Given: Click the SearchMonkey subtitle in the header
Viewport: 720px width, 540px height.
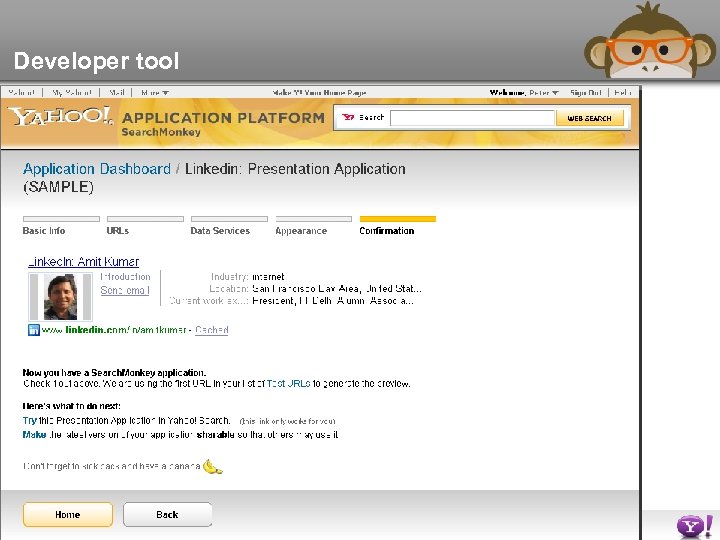Looking at the screenshot, I should tap(161, 132).
